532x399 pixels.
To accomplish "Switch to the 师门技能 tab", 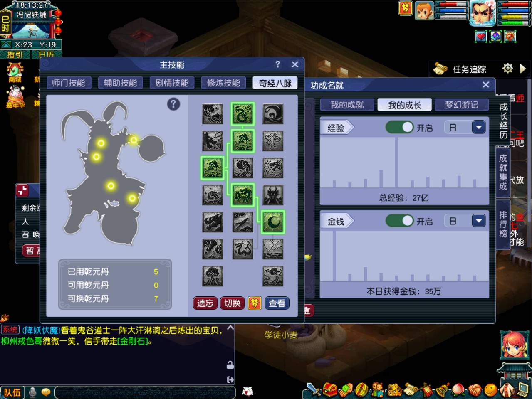I will (x=69, y=83).
